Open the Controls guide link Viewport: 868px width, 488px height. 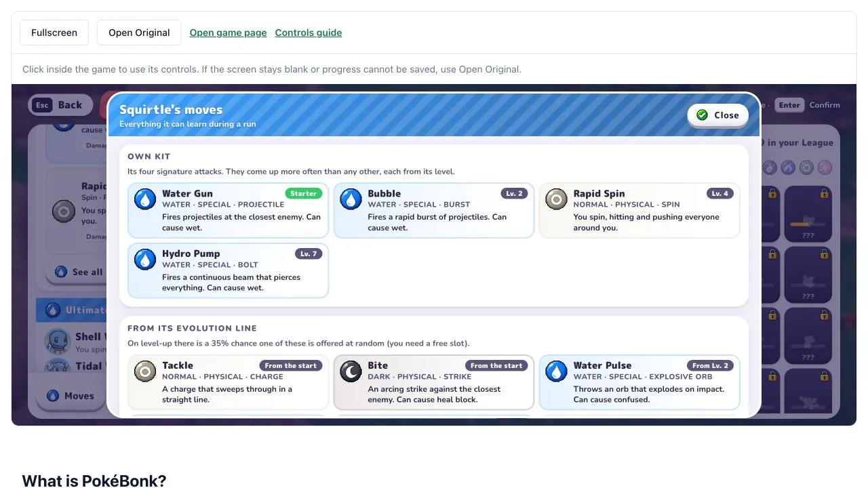[309, 33]
